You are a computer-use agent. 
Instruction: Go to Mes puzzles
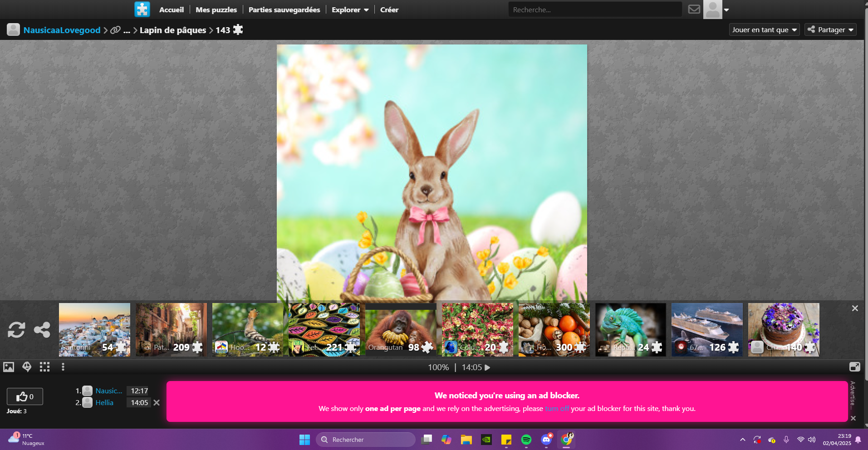coord(216,10)
